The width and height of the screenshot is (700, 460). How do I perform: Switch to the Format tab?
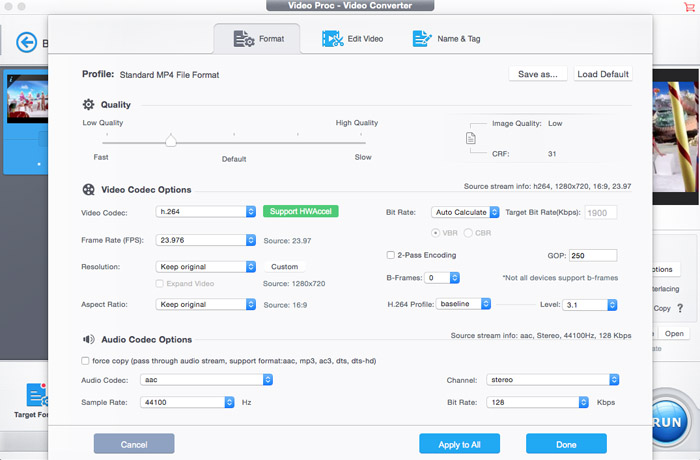257,39
